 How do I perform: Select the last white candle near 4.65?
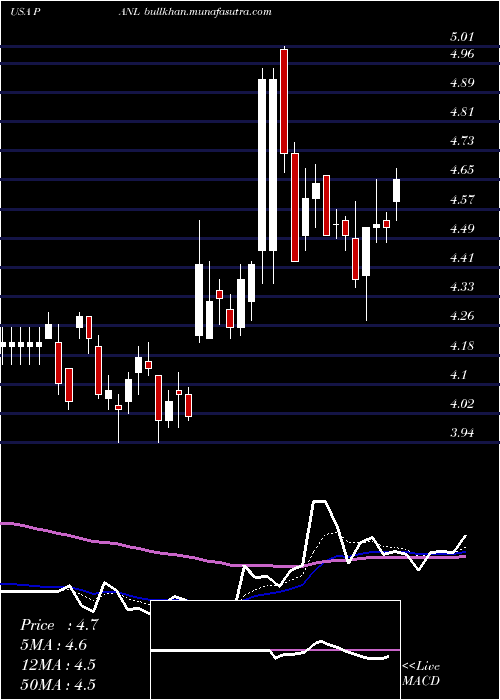(x=396, y=191)
